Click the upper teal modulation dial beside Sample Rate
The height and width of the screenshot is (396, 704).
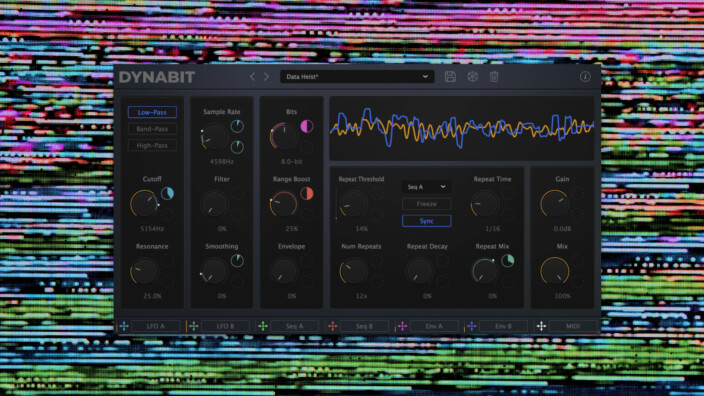tap(237, 126)
